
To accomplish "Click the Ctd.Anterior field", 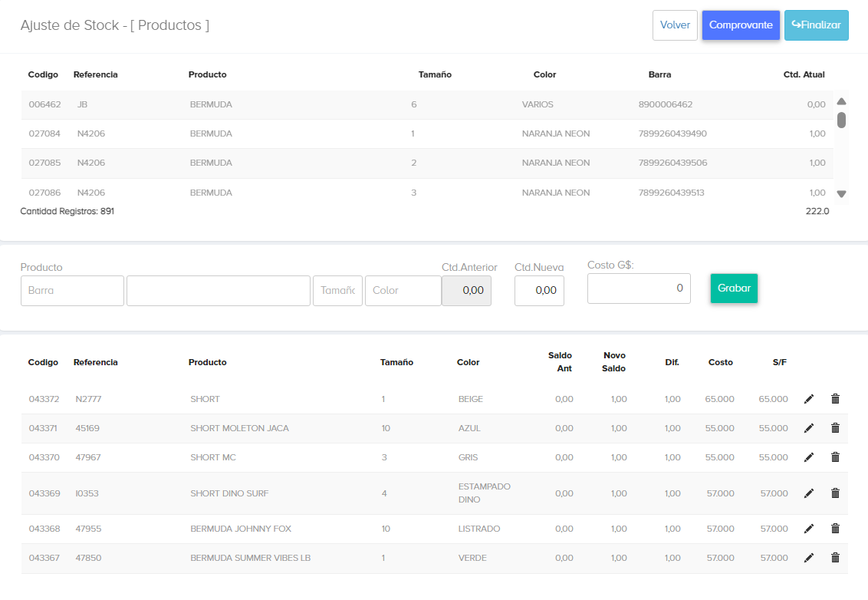I will [467, 291].
